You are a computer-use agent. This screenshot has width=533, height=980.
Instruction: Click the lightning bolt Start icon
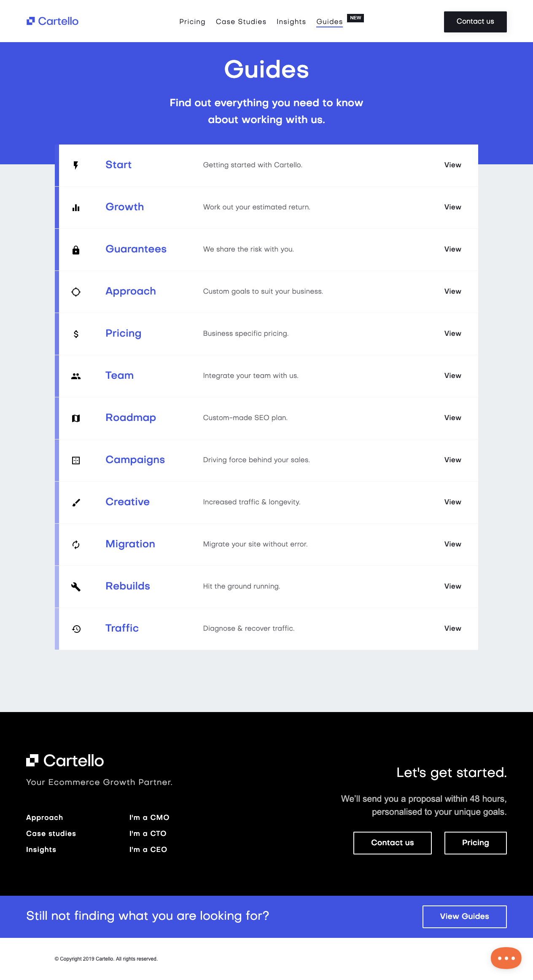pyautogui.click(x=76, y=165)
